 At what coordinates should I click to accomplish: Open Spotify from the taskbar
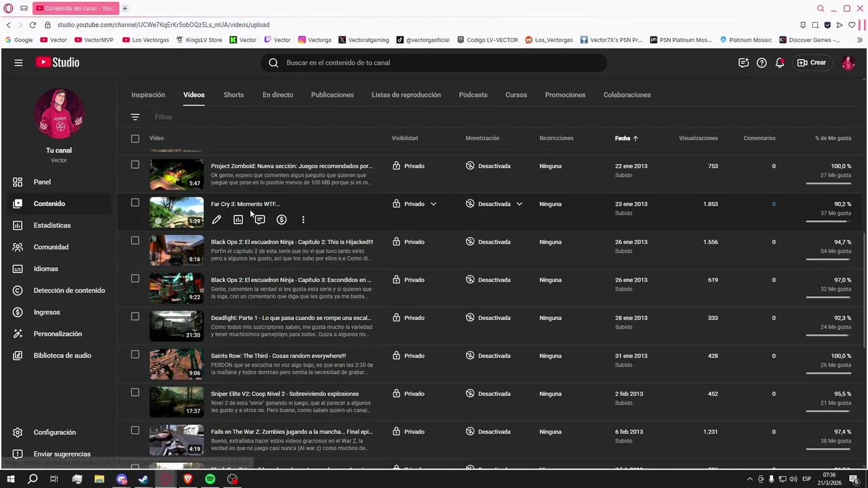210,479
